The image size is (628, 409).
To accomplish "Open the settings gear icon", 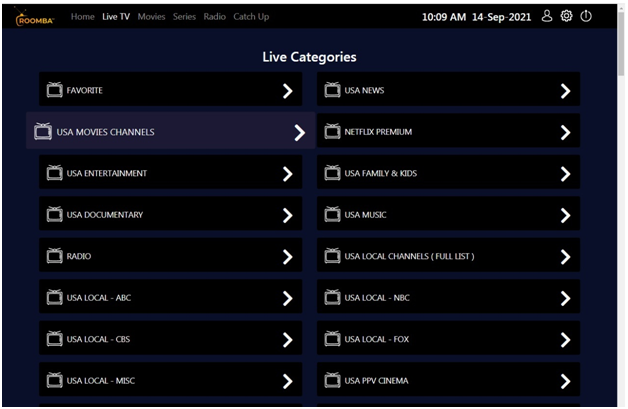I will (x=566, y=17).
